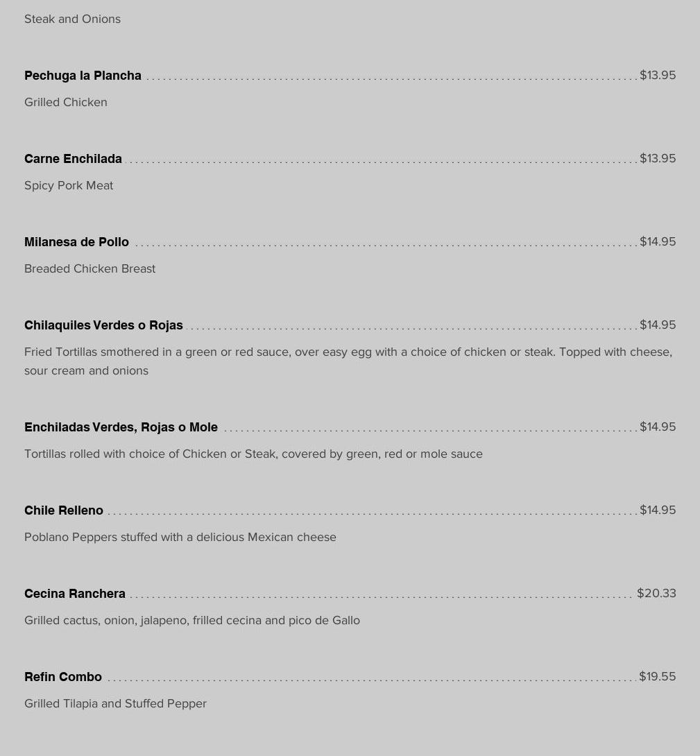
Task: Click the 'Grilled Chicken' description
Action: pyautogui.click(x=66, y=102)
